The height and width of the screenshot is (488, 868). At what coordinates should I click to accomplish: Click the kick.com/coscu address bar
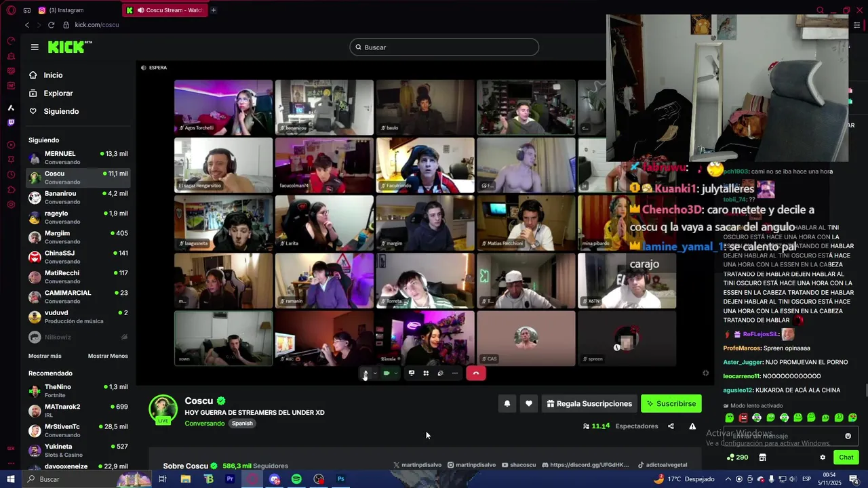point(97,25)
